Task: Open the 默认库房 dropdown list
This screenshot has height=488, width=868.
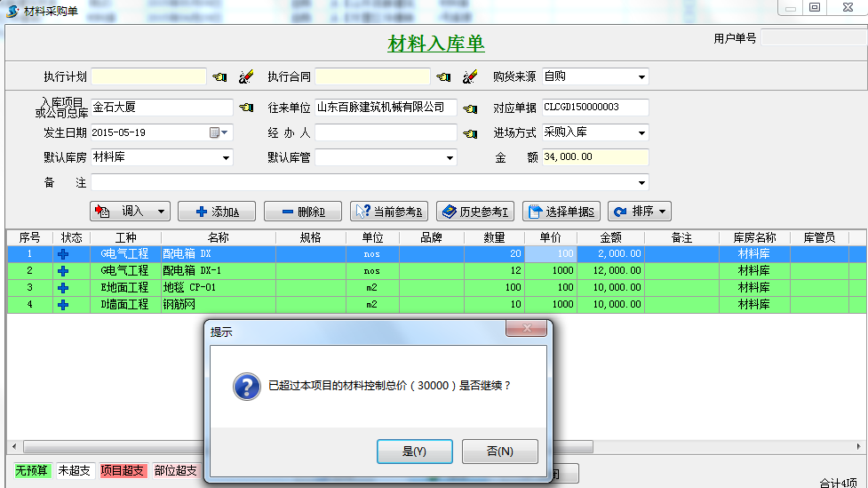Action: (x=226, y=158)
